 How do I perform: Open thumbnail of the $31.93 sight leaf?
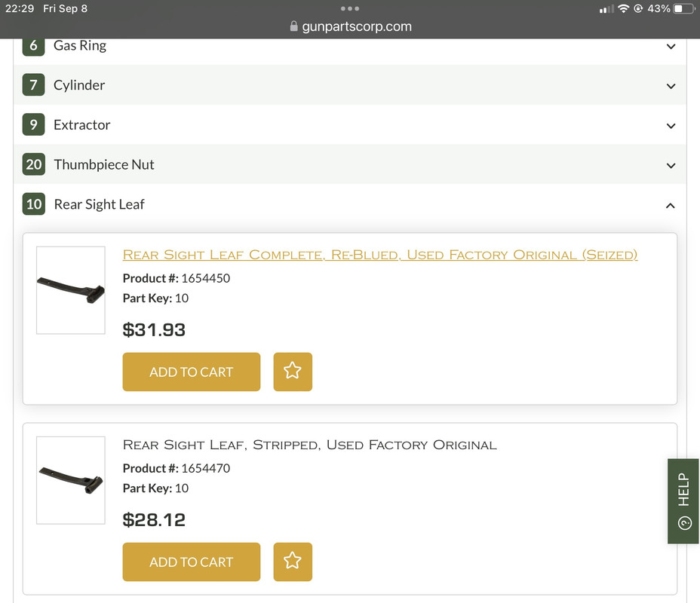coord(71,290)
